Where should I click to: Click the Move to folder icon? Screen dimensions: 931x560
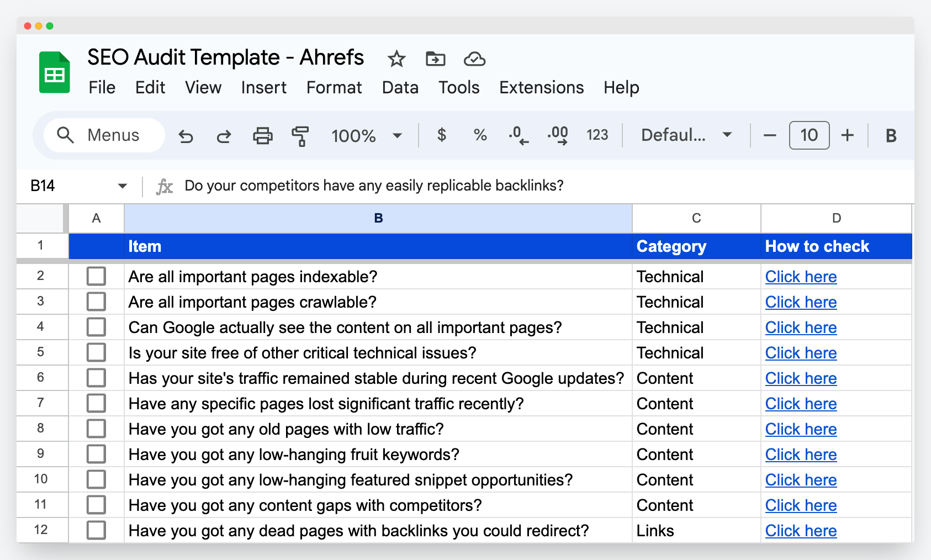[435, 59]
